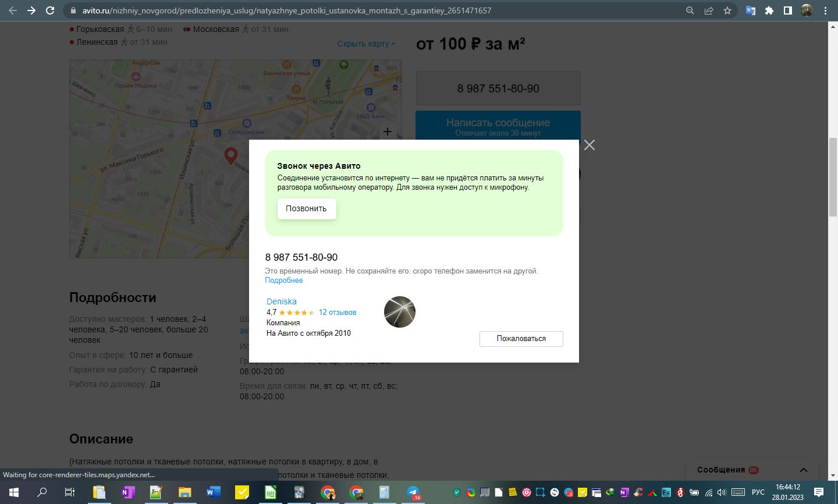
Task: Open Task View on the taskbar
Action: tap(70, 492)
